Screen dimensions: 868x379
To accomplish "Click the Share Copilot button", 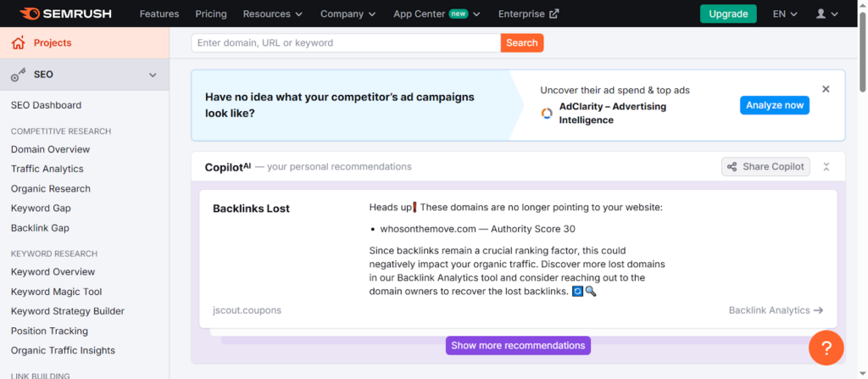I will 765,167.
